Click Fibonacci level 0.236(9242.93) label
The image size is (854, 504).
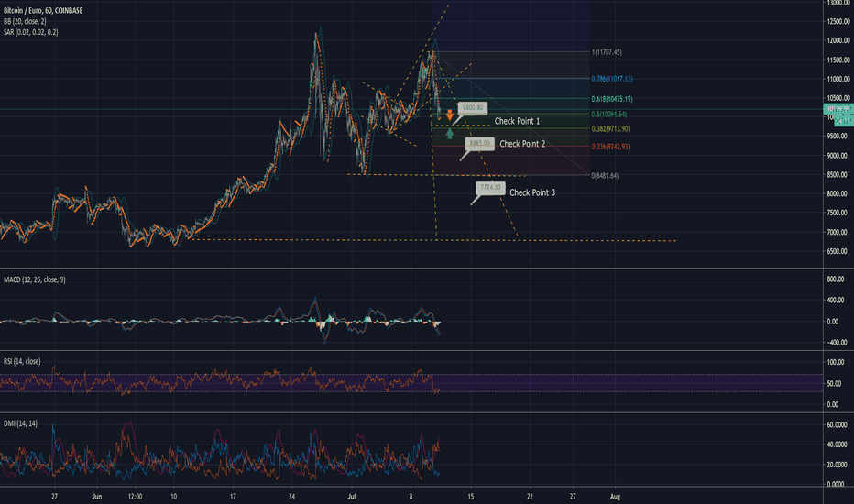pyautogui.click(x=610, y=147)
